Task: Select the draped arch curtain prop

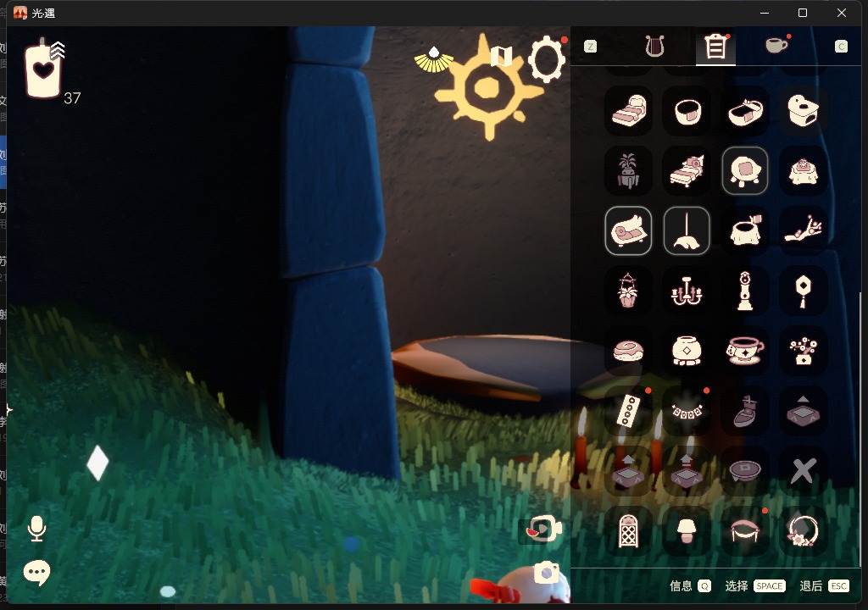Action: click(x=744, y=531)
